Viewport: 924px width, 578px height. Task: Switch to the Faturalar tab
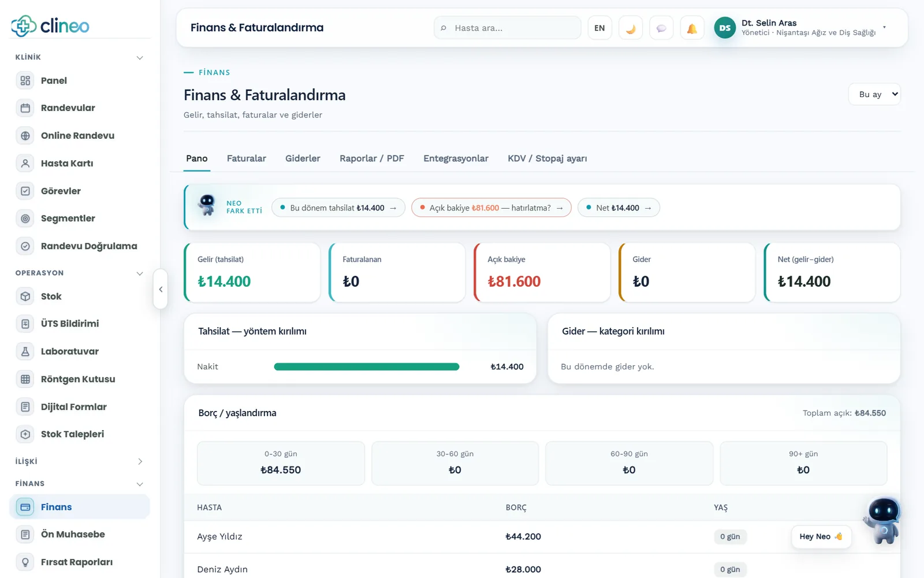[x=247, y=158]
